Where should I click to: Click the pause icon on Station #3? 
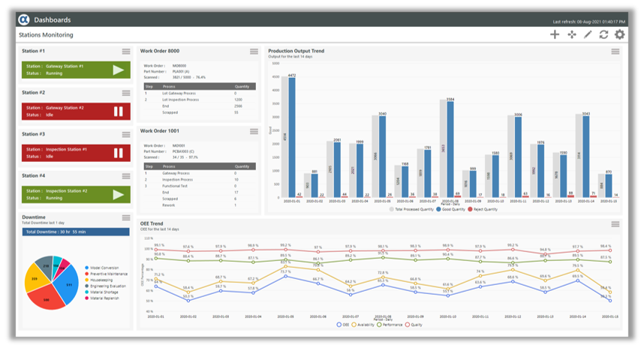click(118, 153)
